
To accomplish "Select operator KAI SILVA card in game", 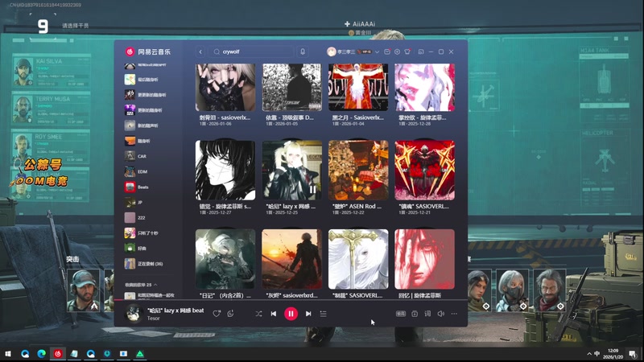I will click(51, 71).
